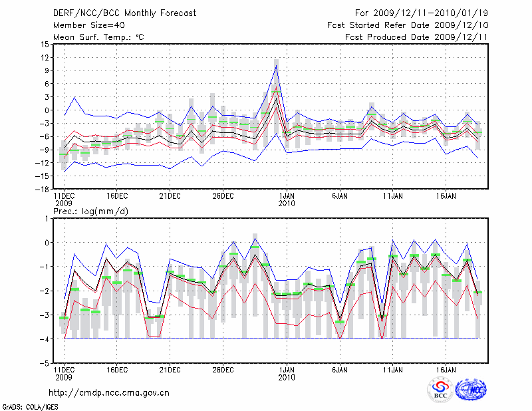Click the 1JAN 2010 label on temperature chart
The image size is (532, 411).
point(287,200)
